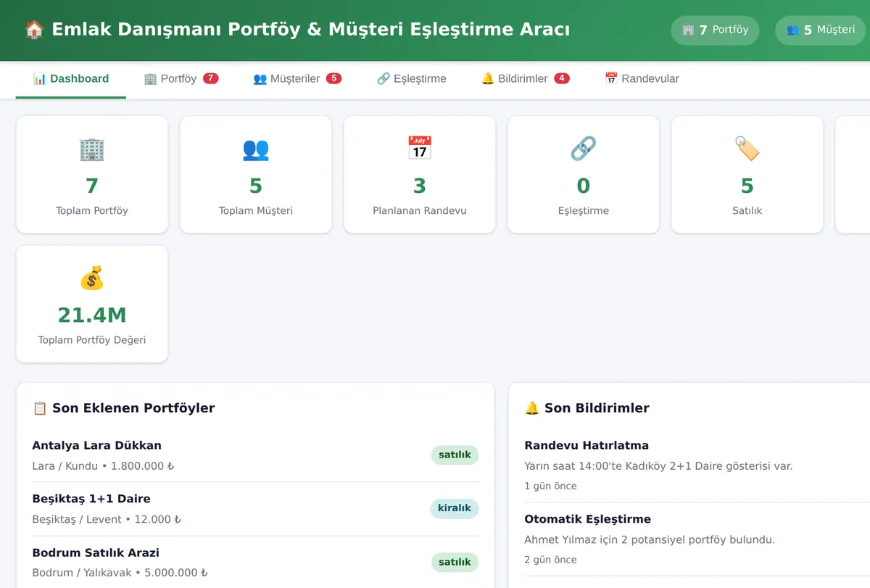Open the Randevu Hatırlatma notification title
Image resolution: width=870 pixels, height=588 pixels.
[587, 445]
